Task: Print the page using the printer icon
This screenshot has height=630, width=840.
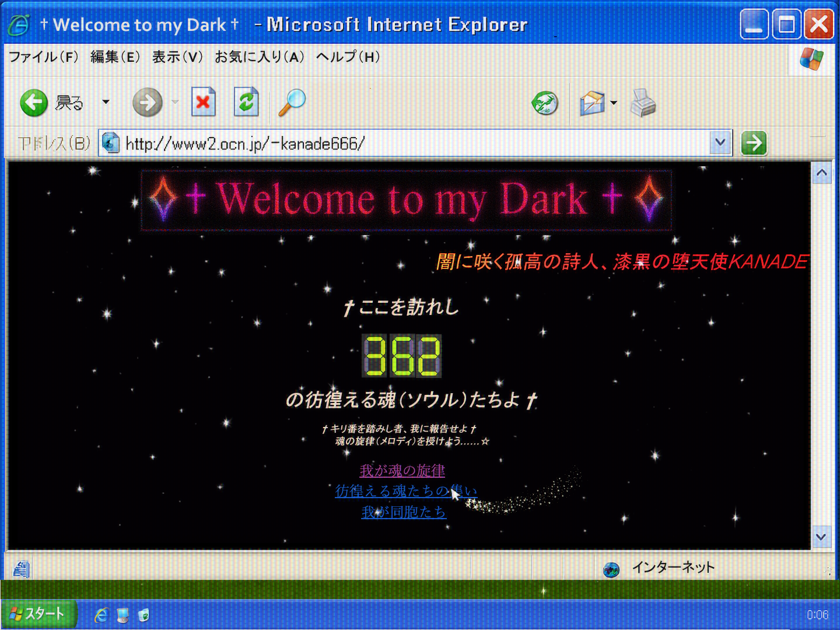Action: pos(643,103)
